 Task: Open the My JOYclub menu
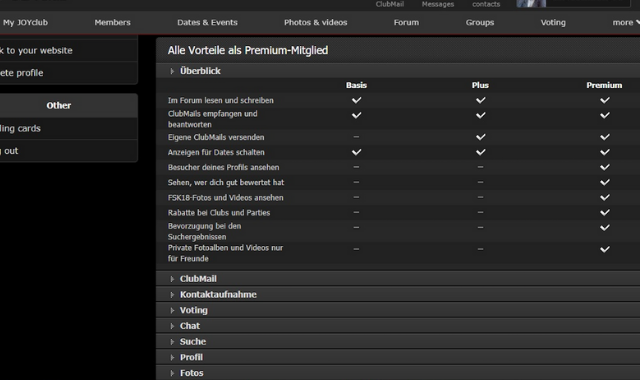(25, 22)
